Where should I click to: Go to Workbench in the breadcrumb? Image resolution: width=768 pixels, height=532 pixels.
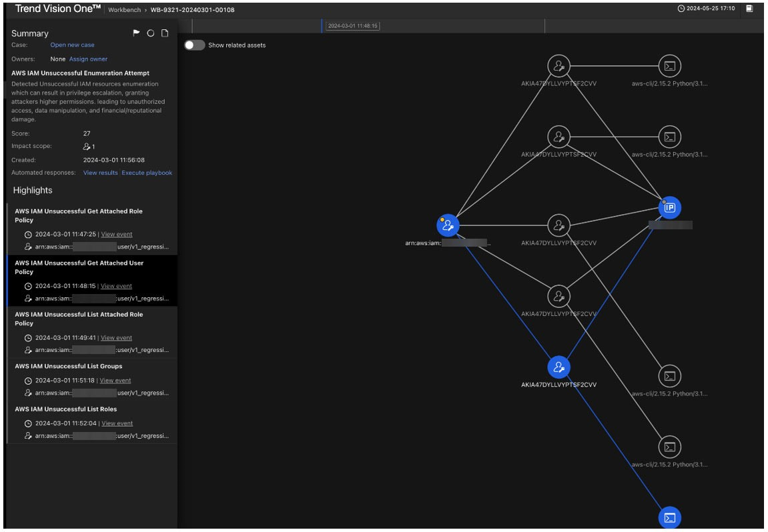(125, 10)
